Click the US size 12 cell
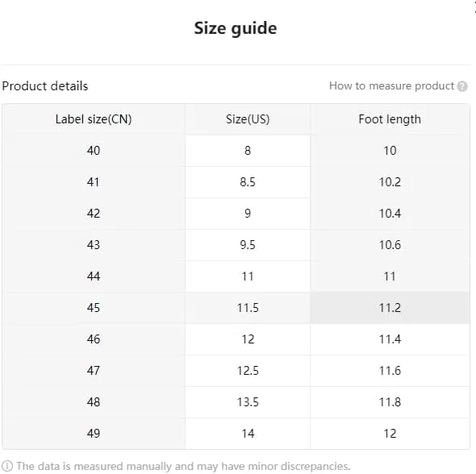476x474 pixels. pos(248,339)
